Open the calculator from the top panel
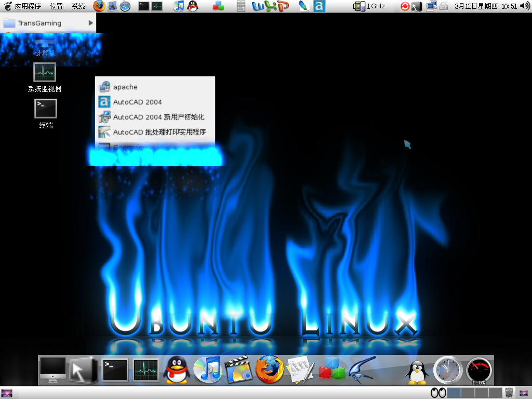This screenshot has height=399, width=532. (241, 6)
